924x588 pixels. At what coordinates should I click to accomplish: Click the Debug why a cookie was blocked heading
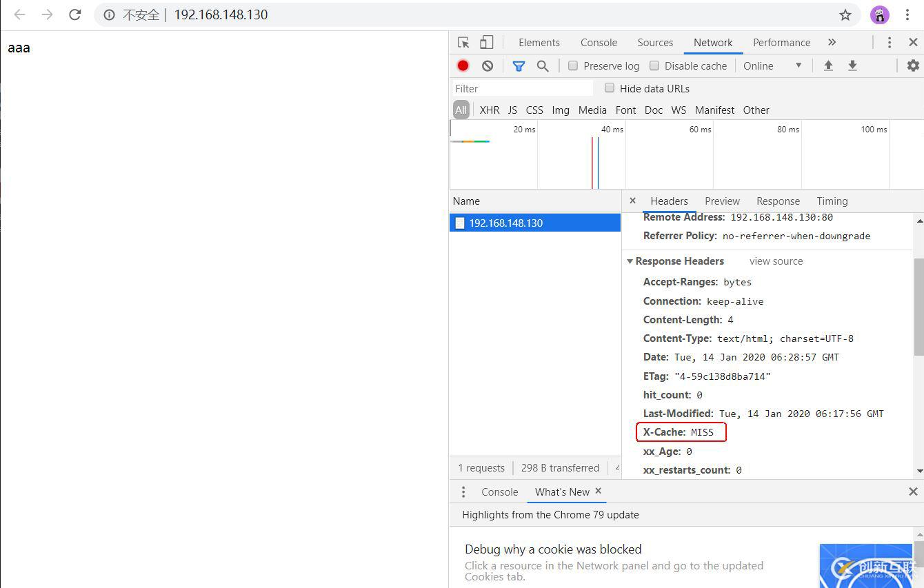553,549
